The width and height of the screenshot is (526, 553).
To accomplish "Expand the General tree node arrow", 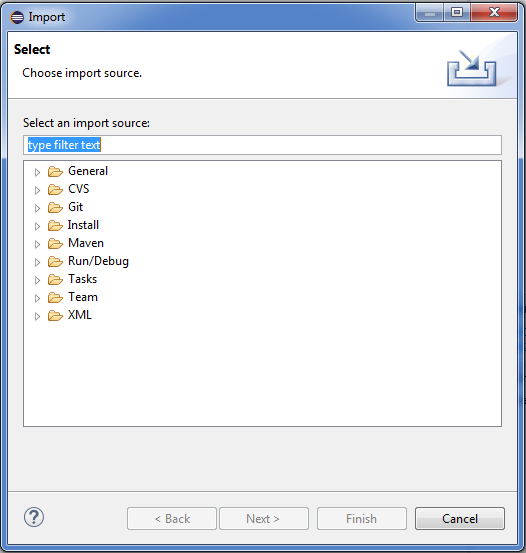I will (x=37, y=172).
